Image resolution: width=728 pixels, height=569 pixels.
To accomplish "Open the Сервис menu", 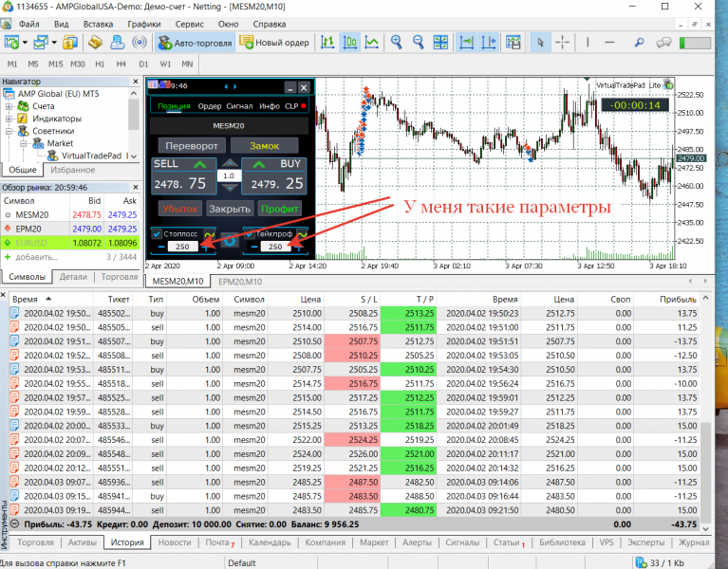I will [x=189, y=24].
